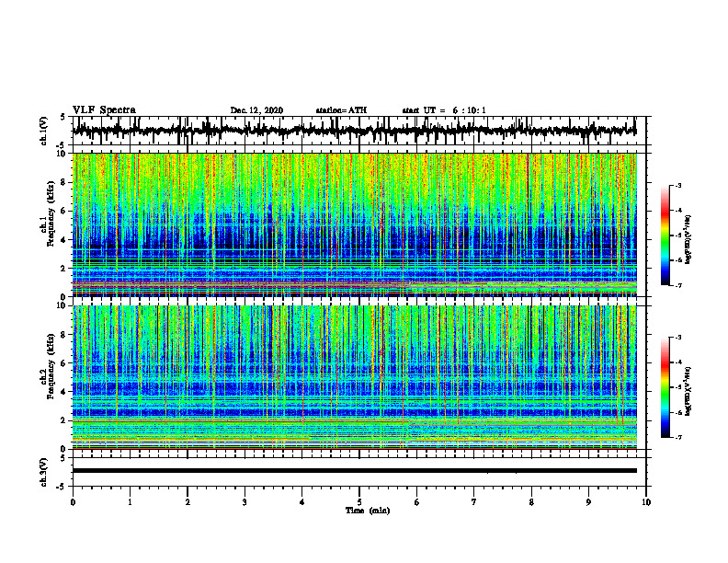Click the "4" tick on ch.2 frequency axis

pyautogui.click(x=64, y=392)
